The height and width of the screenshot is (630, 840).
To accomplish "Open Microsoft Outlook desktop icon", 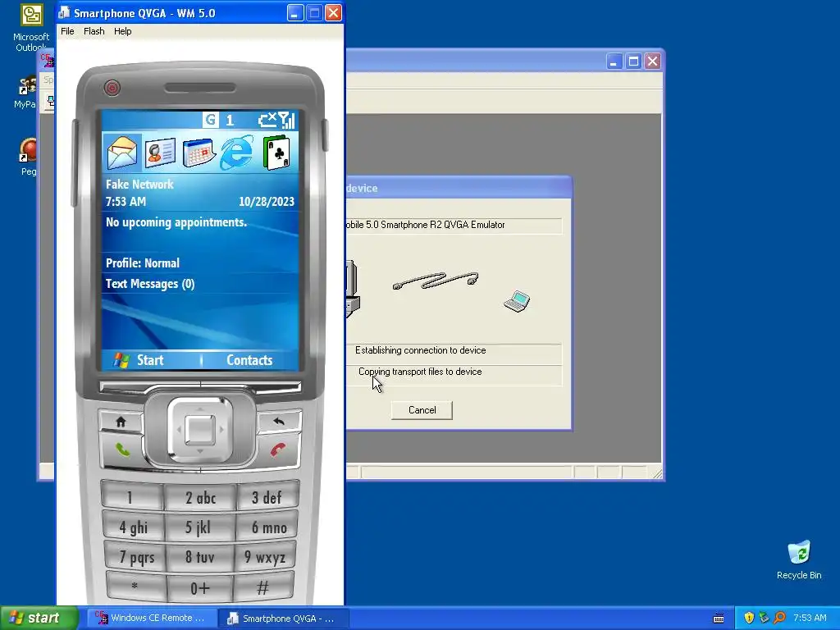I will 31,28.
